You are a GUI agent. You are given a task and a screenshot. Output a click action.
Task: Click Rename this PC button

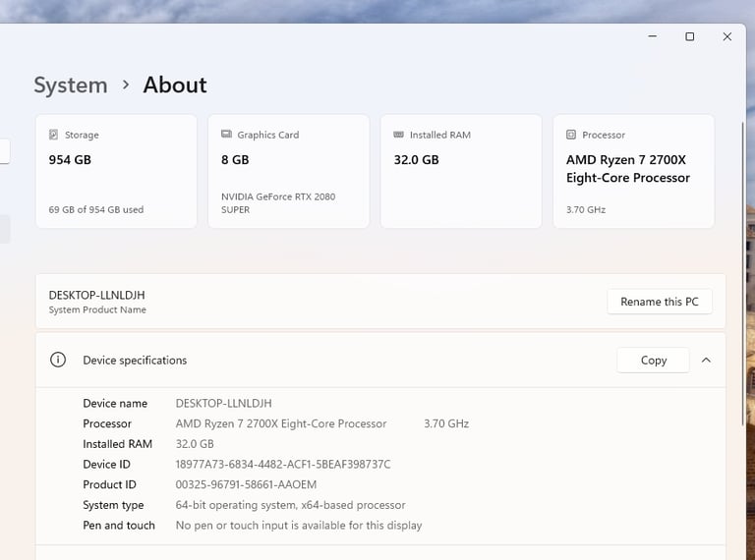pos(660,302)
